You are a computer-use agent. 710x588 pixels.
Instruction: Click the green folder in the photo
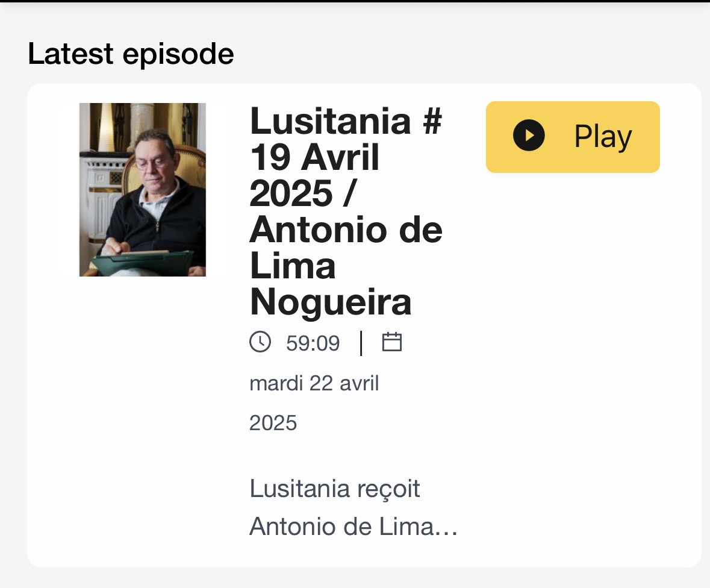142,263
